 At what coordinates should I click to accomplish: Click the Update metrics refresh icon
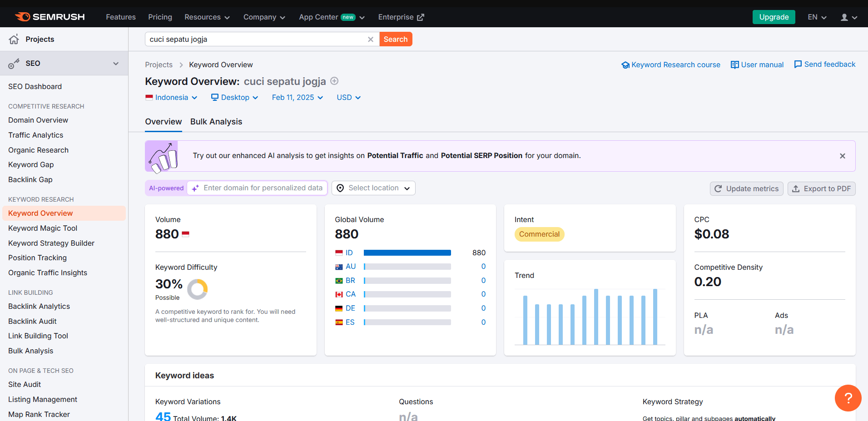point(718,189)
